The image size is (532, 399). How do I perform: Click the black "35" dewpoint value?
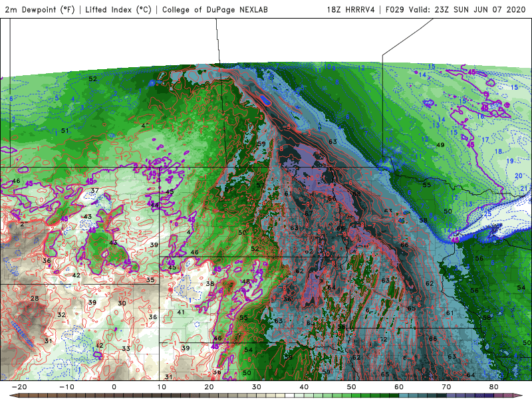pyautogui.click(x=150, y=280)
